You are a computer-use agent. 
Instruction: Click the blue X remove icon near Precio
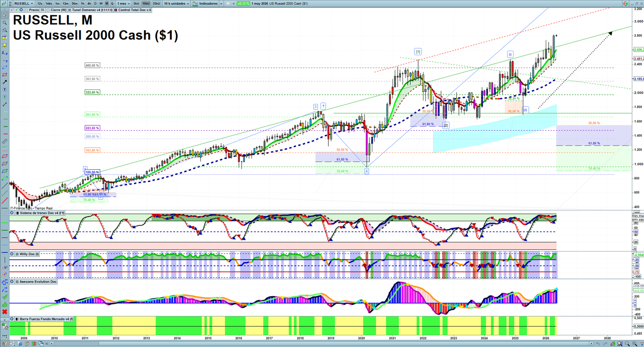[x=21, y=10]
